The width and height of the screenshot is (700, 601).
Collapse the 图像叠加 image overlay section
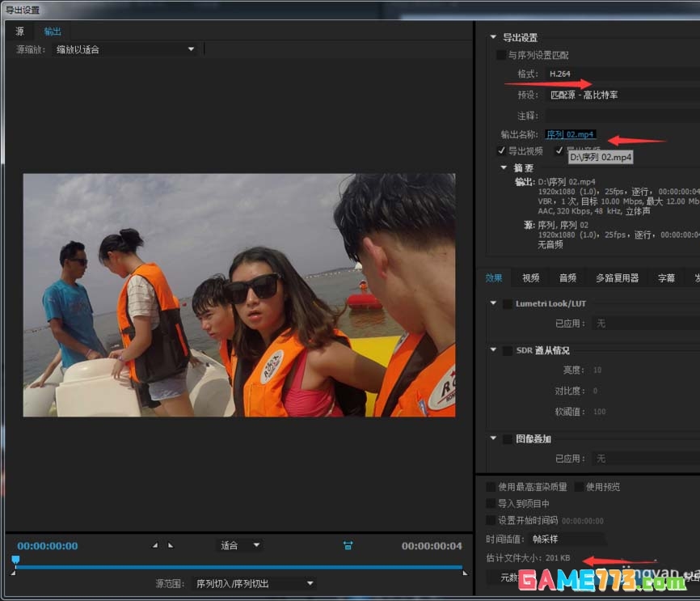(x=493, y=438)
